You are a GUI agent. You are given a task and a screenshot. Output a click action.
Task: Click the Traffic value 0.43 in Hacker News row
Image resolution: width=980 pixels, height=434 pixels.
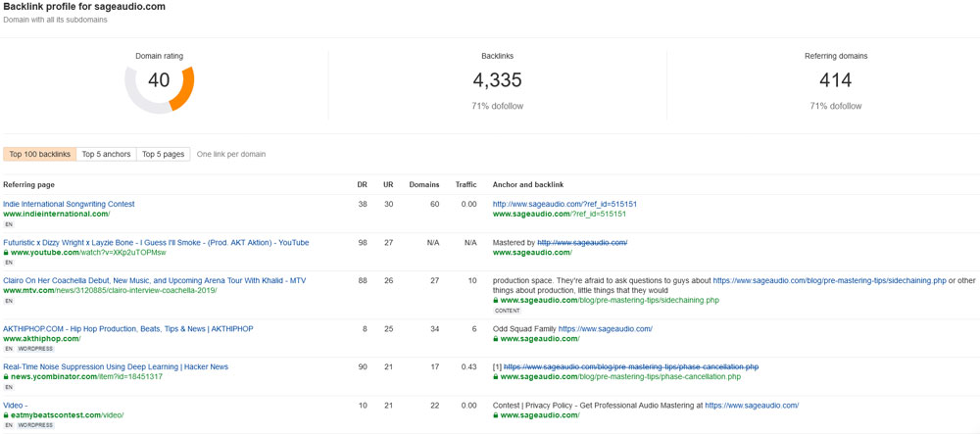pyautogui.click(x=469, y=367)
